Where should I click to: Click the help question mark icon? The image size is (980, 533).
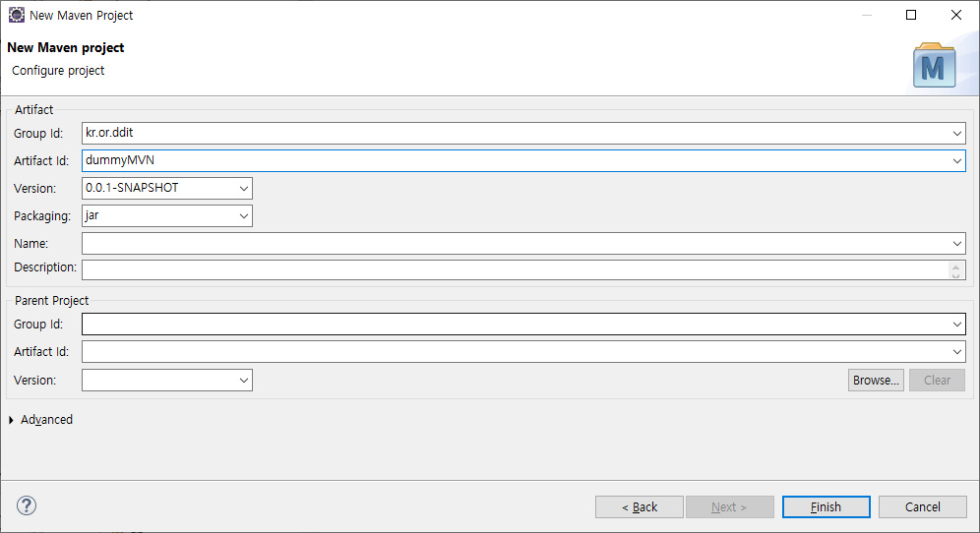click(x=27, y=505)
